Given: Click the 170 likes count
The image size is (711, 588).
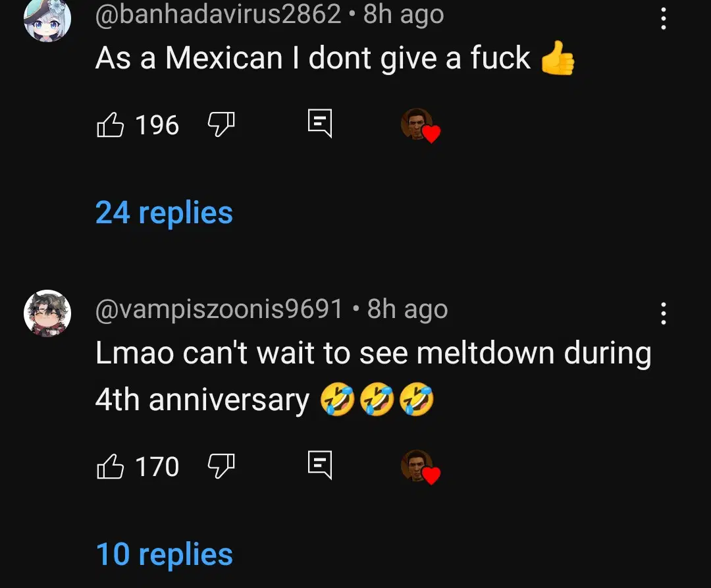Looking at the screenshot, I should [x=157, y=467].
